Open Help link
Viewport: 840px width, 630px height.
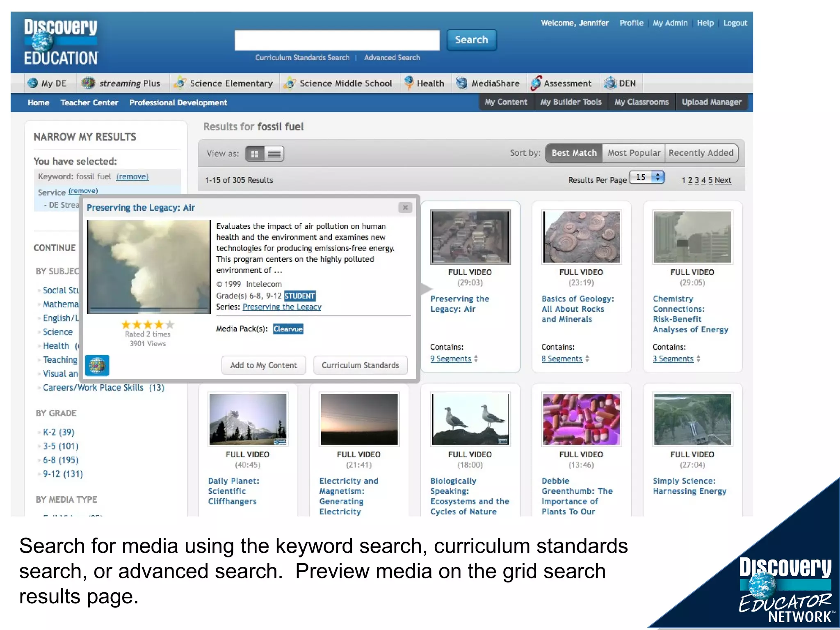705,23
